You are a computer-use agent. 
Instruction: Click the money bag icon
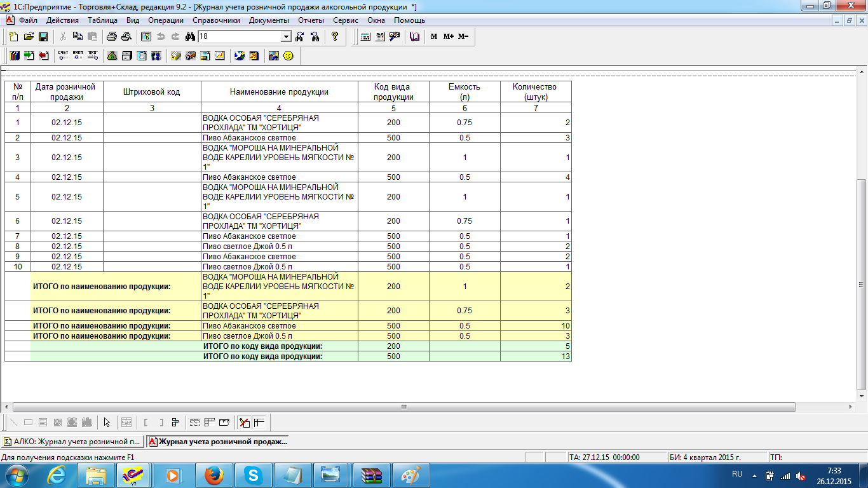(x=112, y=56)
